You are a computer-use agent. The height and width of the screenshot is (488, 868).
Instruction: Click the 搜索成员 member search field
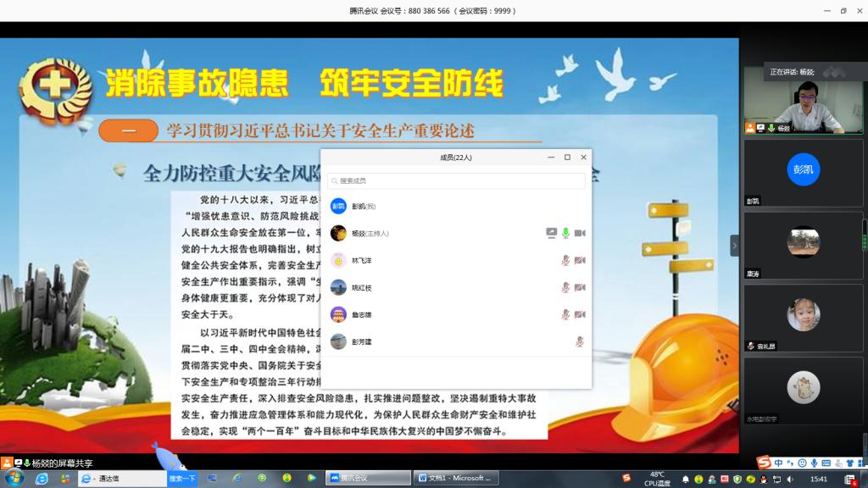(x=456, y=180)
